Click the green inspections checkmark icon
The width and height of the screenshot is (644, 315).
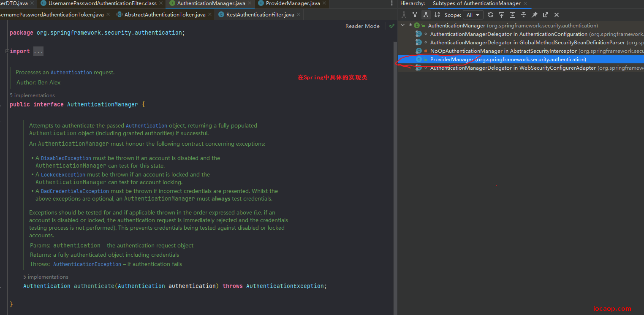tap(392, 26)
